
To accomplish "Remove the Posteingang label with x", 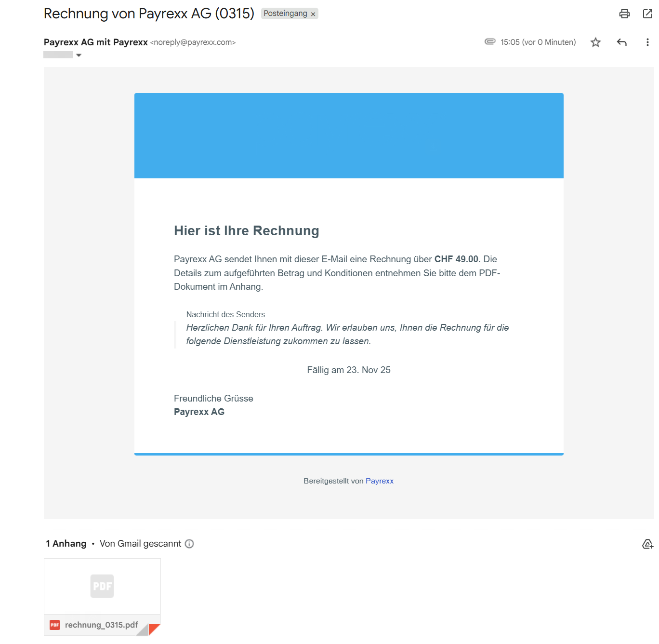I will [313, 14].
